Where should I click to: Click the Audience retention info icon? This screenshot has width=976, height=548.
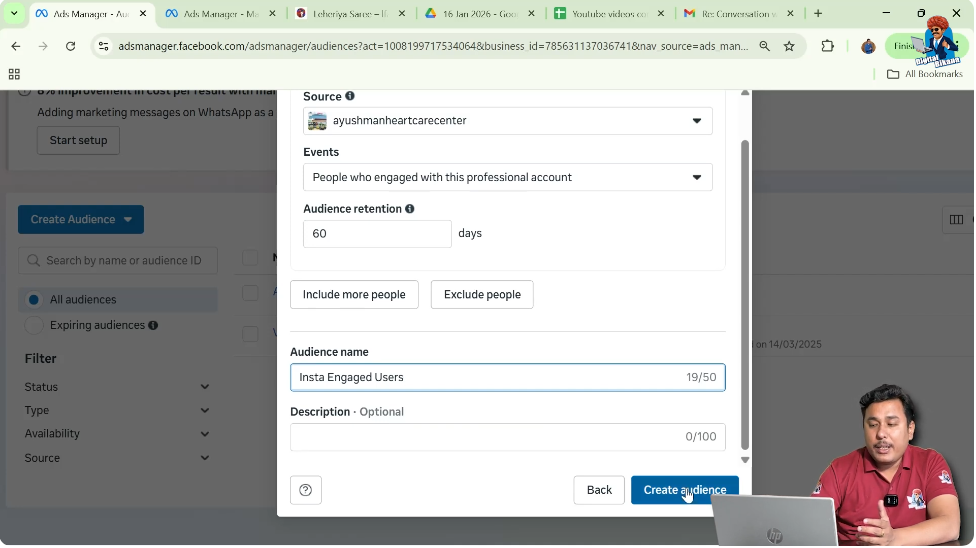410,209
